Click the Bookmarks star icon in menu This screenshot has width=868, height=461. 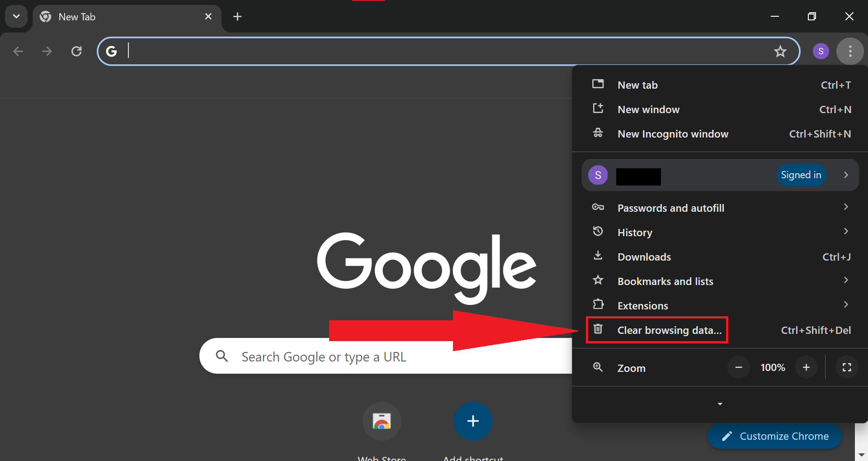598,280
